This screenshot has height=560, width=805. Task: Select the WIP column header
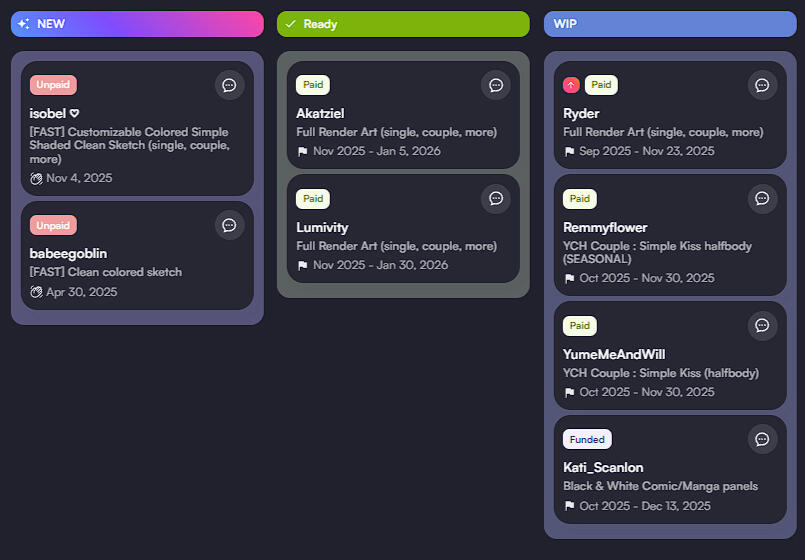point(670,24)
